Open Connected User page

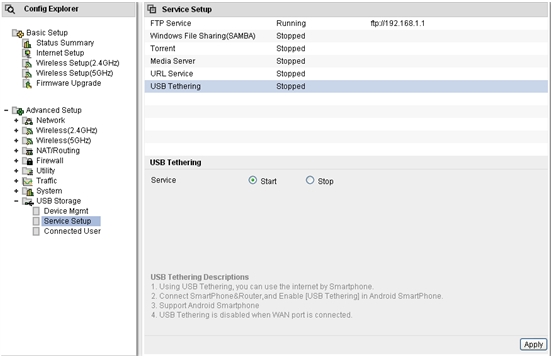(x=72, y=231)
